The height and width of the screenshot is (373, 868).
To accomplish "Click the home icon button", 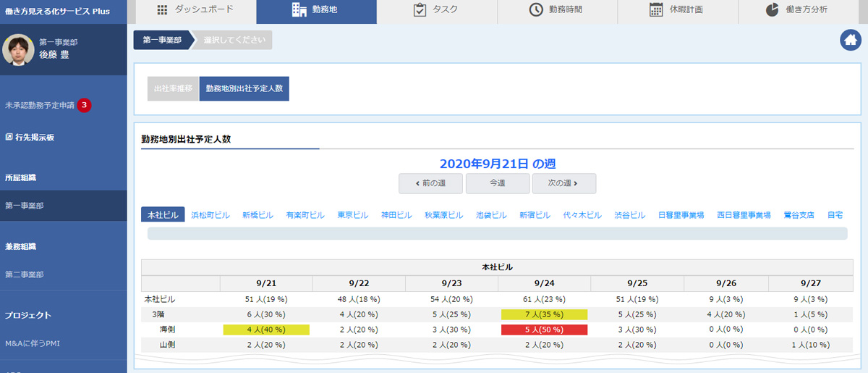I will click(x=849, y=41).
